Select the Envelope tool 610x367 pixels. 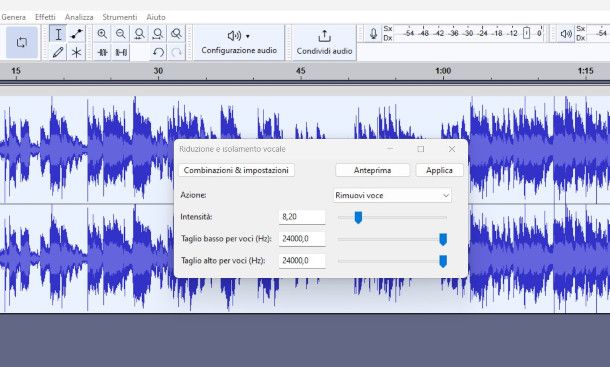click(x=77, y=34)
